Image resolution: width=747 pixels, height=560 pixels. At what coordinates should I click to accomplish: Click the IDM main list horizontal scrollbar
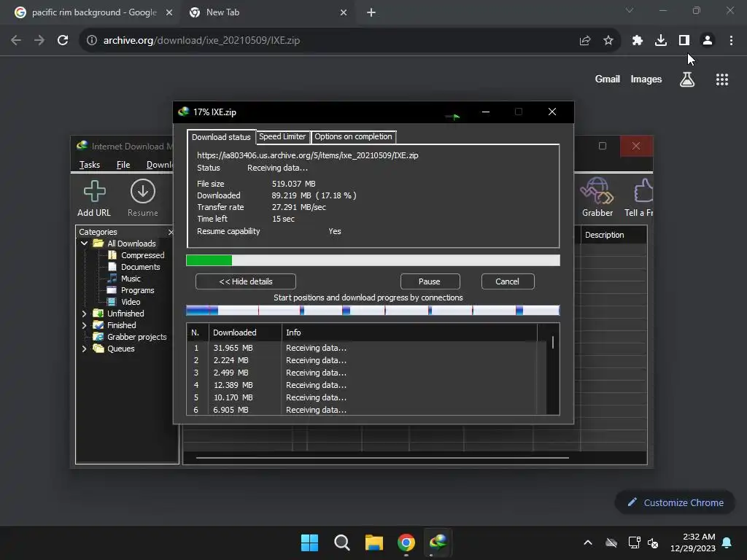coord(382,458)
